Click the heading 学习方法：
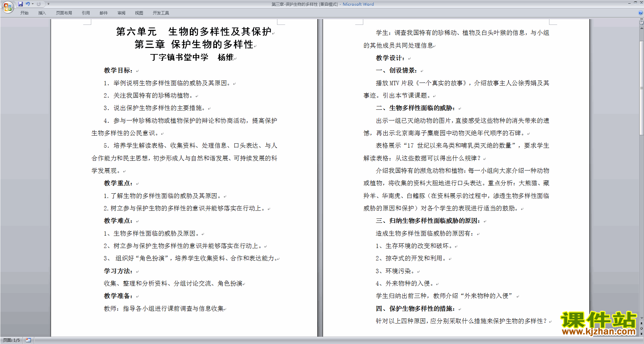The height and width of the screenshot is (344, 644). pos(118,271)
